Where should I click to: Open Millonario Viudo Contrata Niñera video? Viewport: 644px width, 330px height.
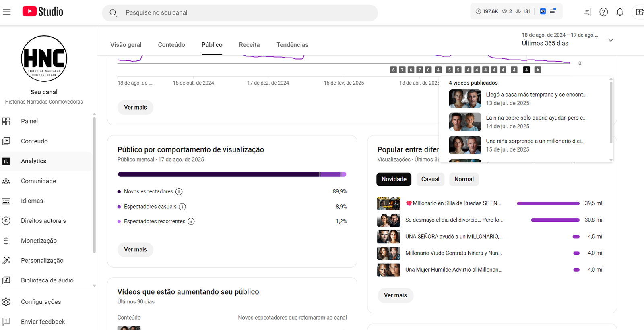point(454,253)
